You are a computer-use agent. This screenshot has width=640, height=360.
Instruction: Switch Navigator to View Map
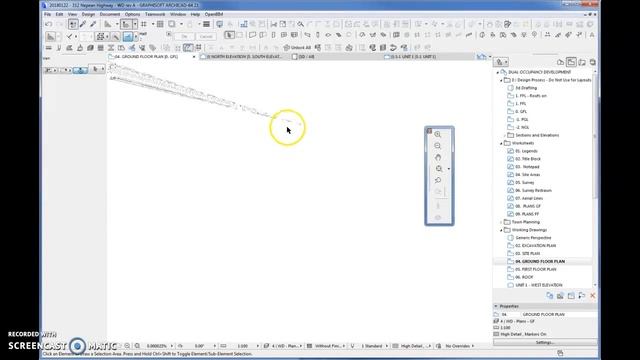click(571, 62)
